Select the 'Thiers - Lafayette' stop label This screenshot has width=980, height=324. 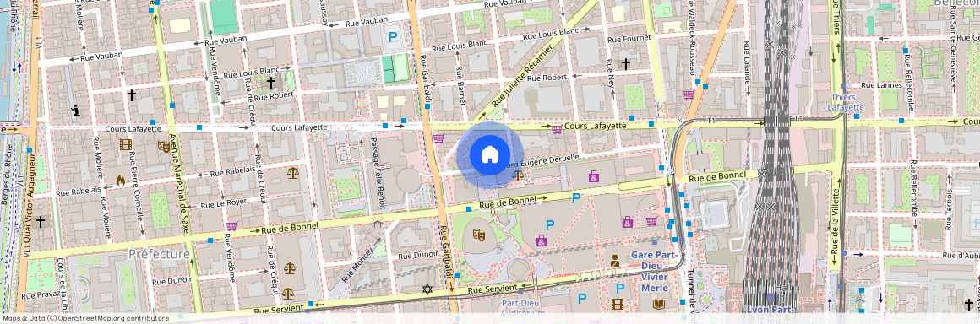click(844, 102)
